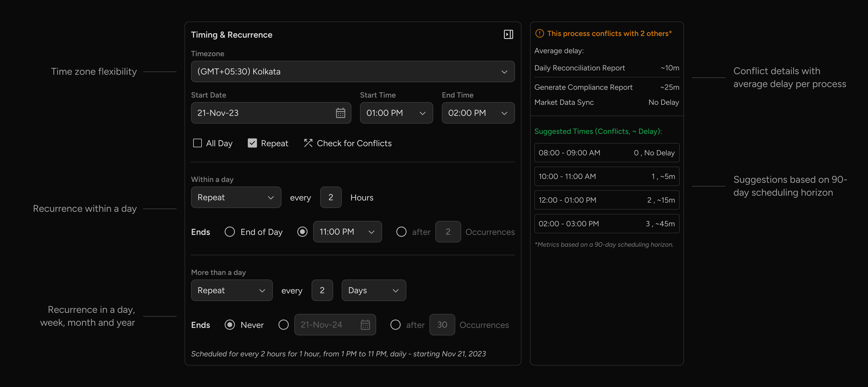
Task: Open the Days unit dropdown
Action: pos(374,290)
